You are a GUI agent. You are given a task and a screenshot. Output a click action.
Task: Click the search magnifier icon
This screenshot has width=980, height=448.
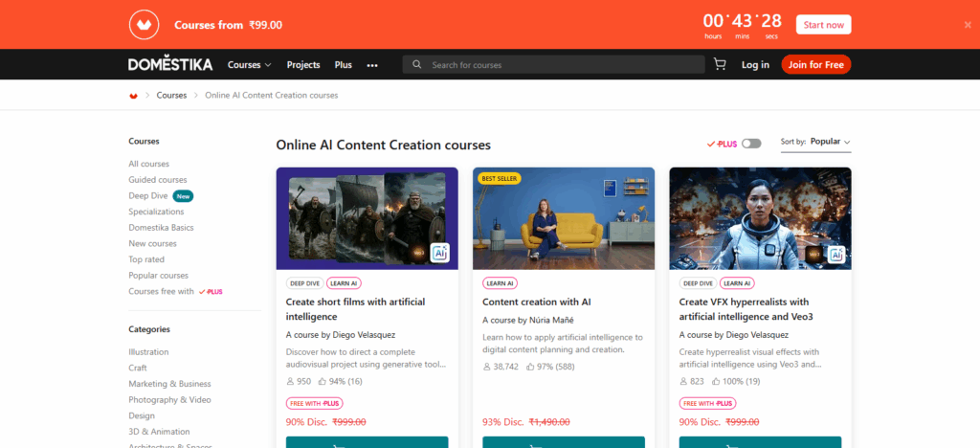pyautogui.click(x=417, y=65)
